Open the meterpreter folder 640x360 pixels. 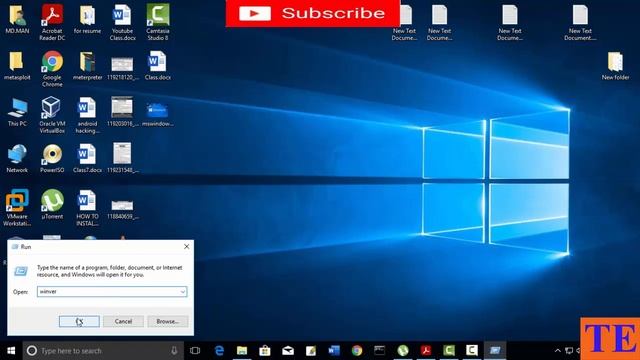87,66
